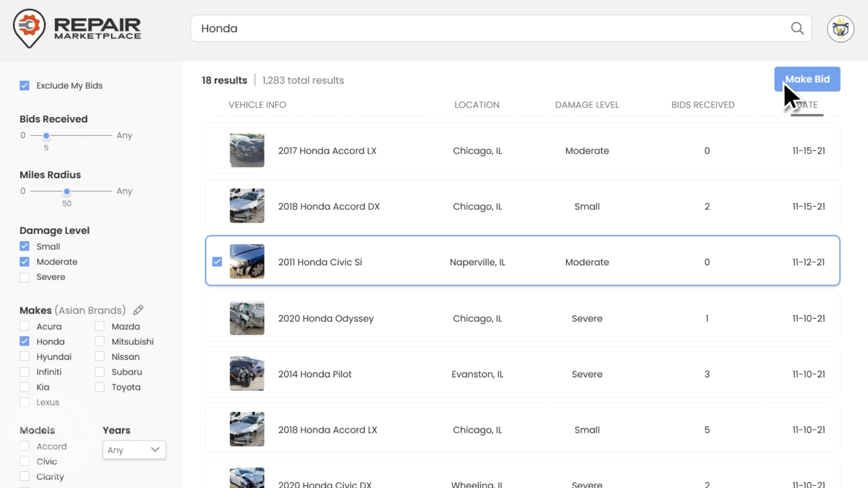Check the Mitsubishi make
Viewport: 868px width, 488px height.
[x=99, y=342]
